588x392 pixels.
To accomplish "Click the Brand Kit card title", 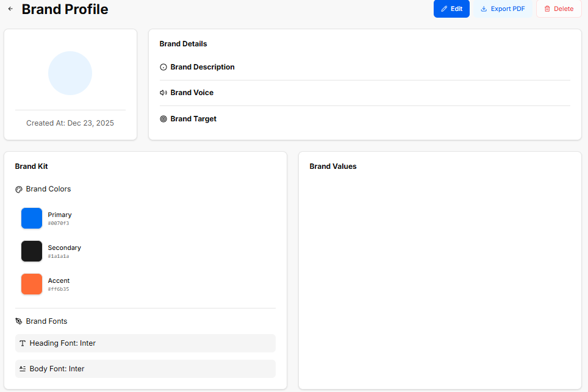I will click(x=32, y=166).
